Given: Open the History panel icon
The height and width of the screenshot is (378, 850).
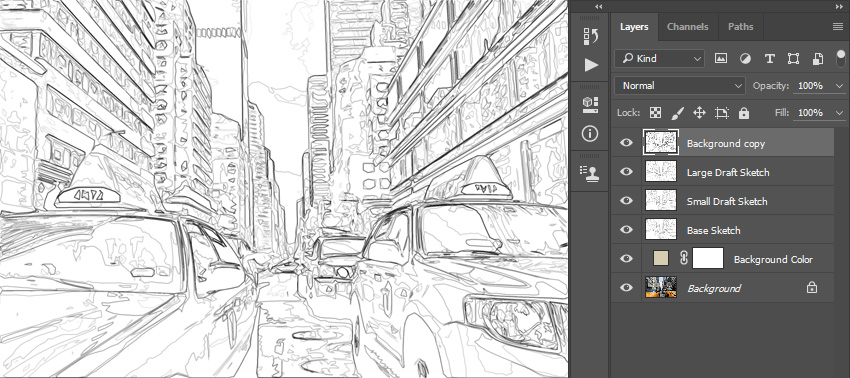Looking at the screenshot, I should [x=591, y=37].
